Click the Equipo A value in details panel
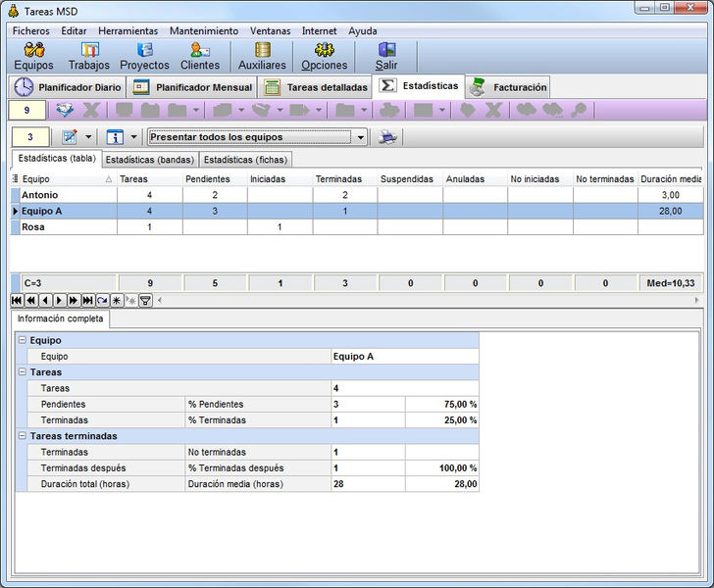The height and width of the screenshot is (588, 714). click(405, 357)
